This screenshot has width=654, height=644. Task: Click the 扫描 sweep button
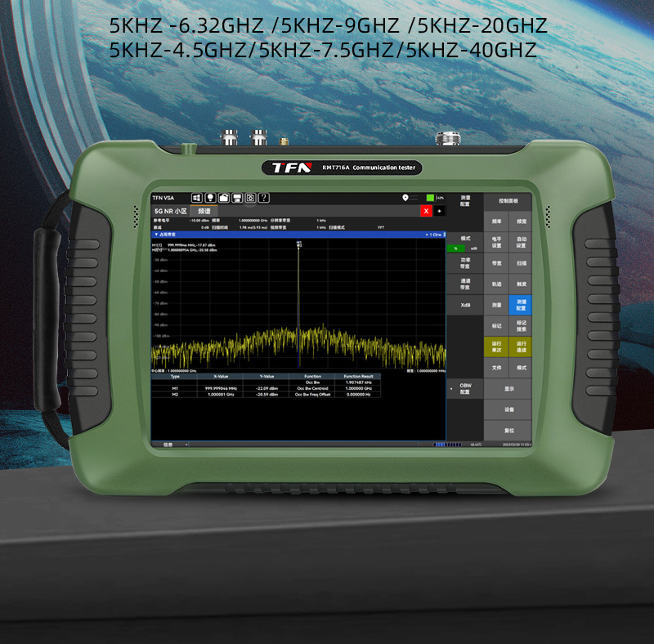coord(521,263)
